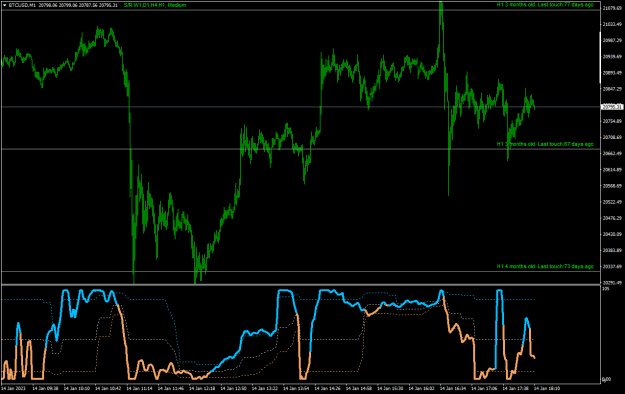Screen dimensions: 625x394
Task: Click the highlighted current price tag 20795.31
Action: (x=612, y=107)
